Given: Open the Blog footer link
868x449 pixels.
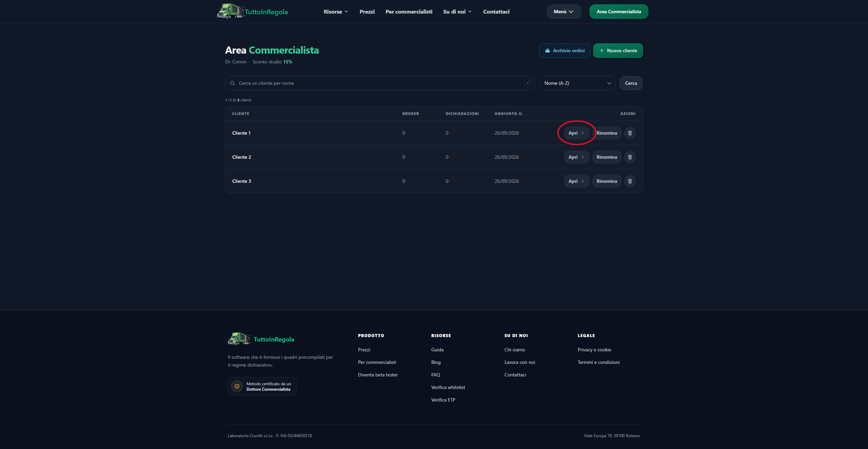Looking at the screenshot, I should coord(436,362).
